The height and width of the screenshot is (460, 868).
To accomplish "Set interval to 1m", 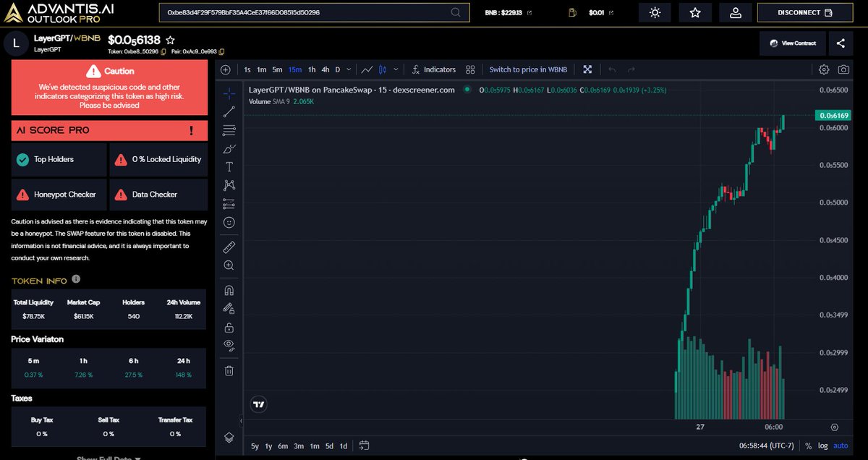I will [262, 69].
